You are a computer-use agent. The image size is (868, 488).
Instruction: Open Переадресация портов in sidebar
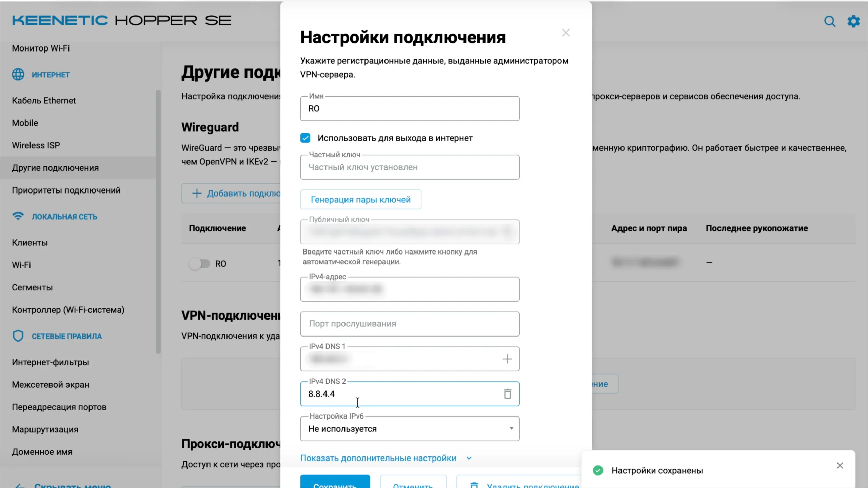(59, 407)
